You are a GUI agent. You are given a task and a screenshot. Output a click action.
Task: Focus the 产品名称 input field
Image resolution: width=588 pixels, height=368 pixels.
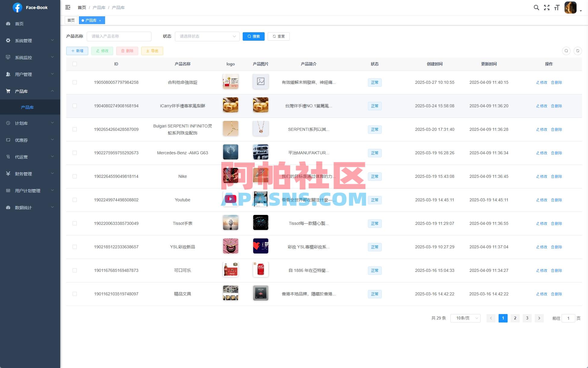point(119,36)
